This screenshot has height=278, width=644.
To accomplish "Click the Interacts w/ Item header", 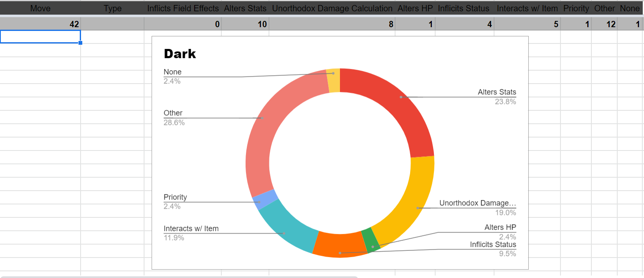I will pyautogui.click(x=527, y=8).
